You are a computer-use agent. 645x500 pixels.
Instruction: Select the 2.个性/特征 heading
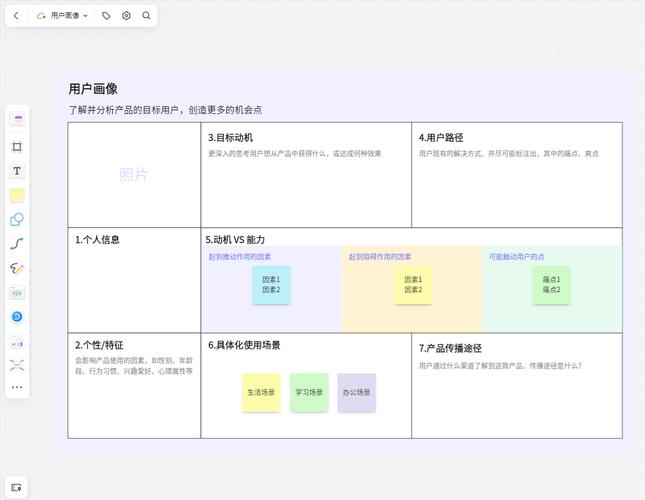99,345
